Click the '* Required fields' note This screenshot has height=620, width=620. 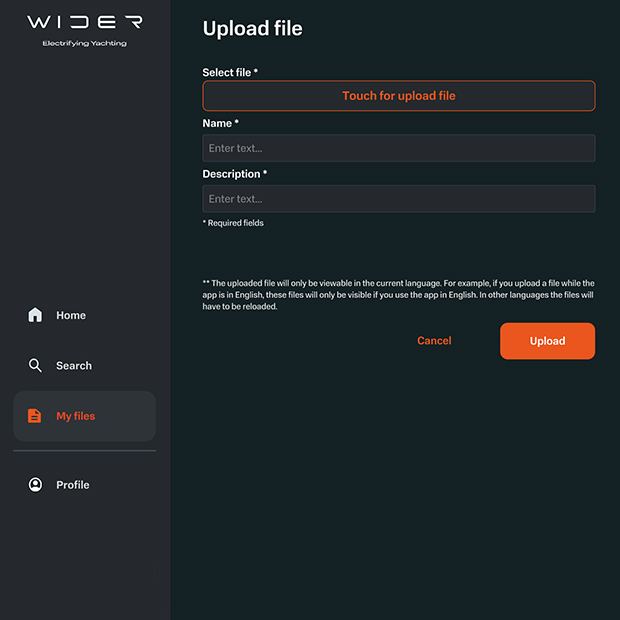(x=233, y=223)
